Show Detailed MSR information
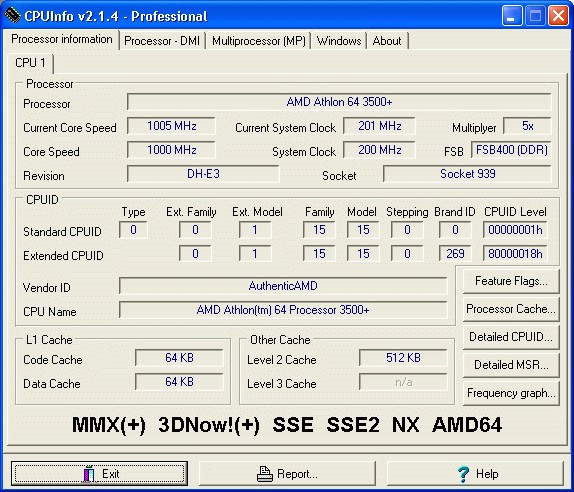This screenshot has width=574, height=492. [511, 365]
